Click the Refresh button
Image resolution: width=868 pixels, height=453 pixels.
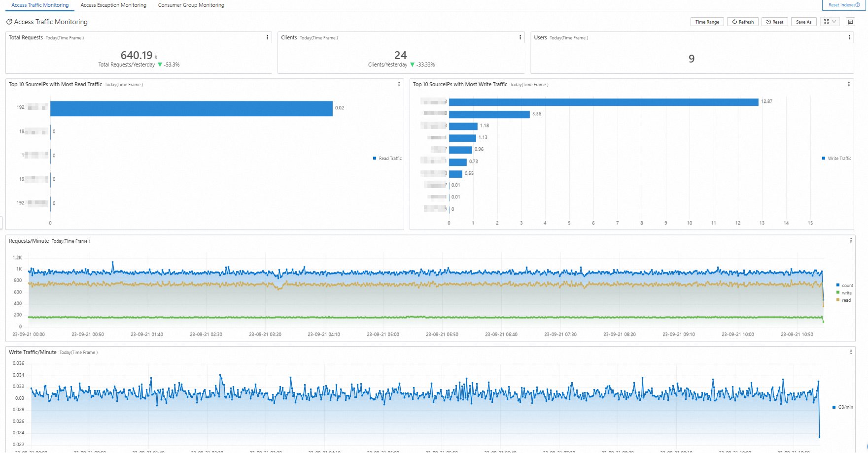click(x=743, y=22)
